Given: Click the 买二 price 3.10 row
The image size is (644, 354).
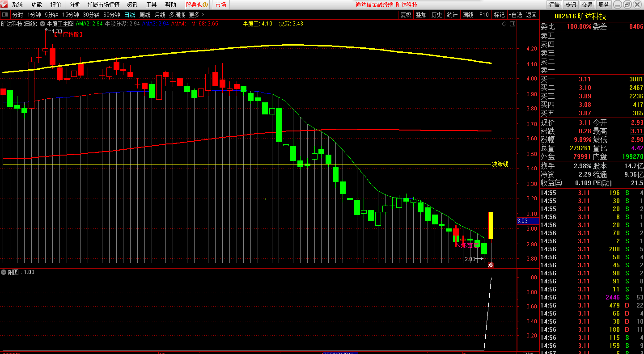Looking at the screenshot, I should click(x=592, y=88).
